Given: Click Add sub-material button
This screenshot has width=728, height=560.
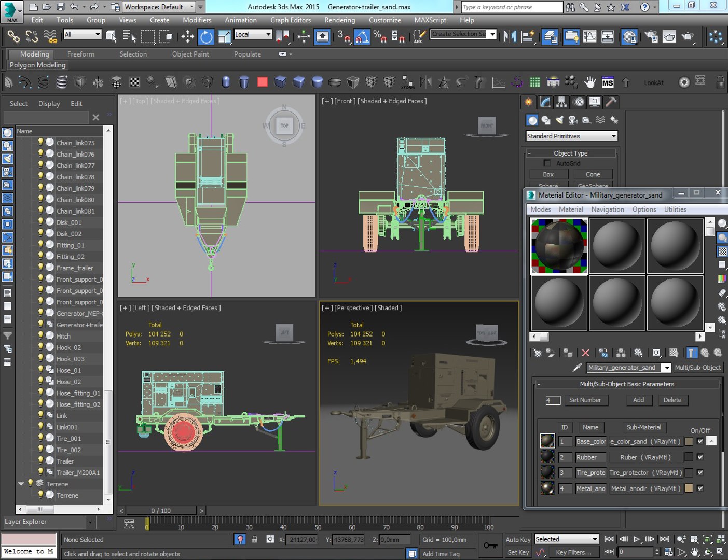Looking at the screenshot, I should point(639,400).
